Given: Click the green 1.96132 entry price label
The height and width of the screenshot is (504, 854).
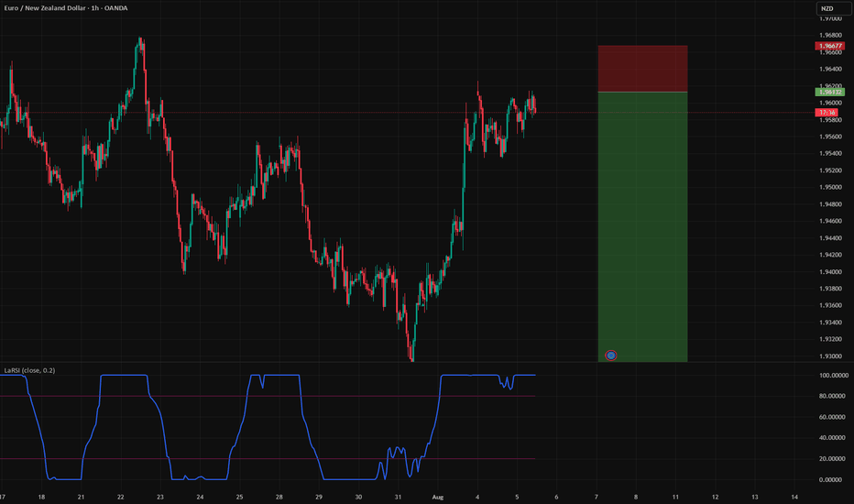Looking at the screenshot, I should 829,92.
